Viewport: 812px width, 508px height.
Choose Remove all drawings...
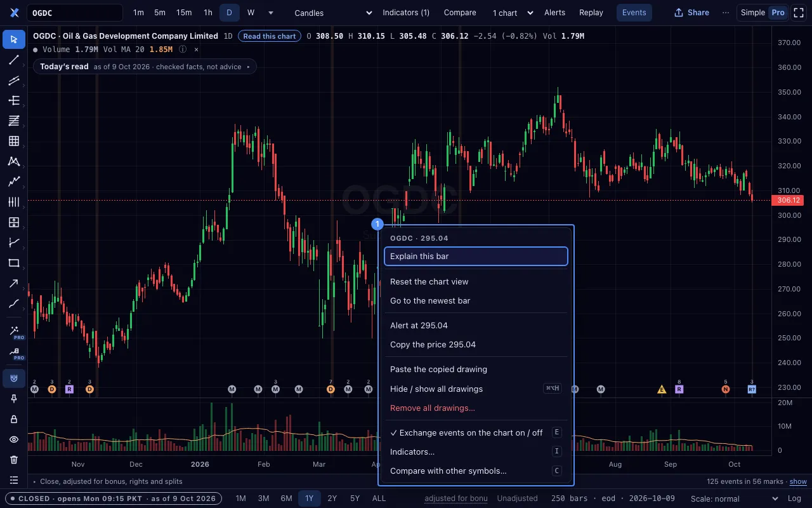476,408
